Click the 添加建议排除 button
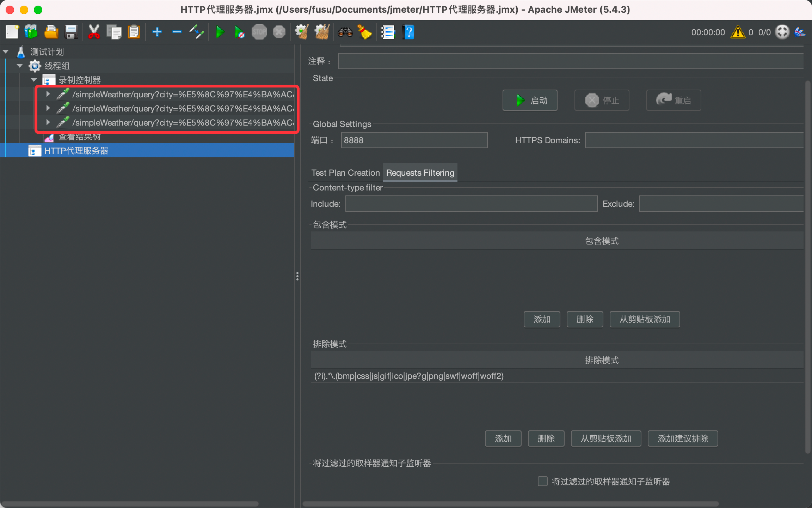Viewport: 812px width, 508px height. click(x=683, y=439)
